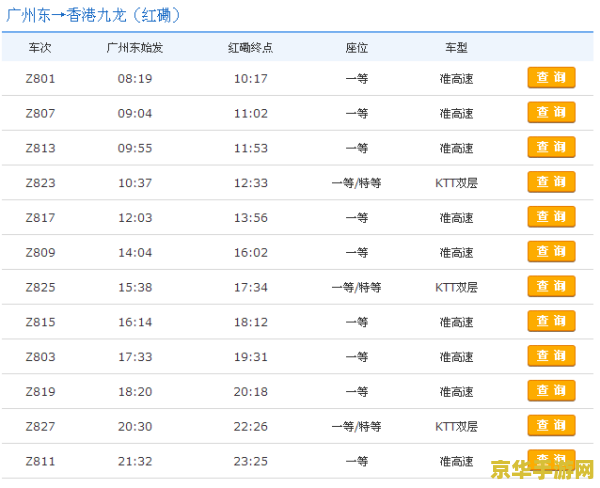Click departure time 20:30

[135, 427]
